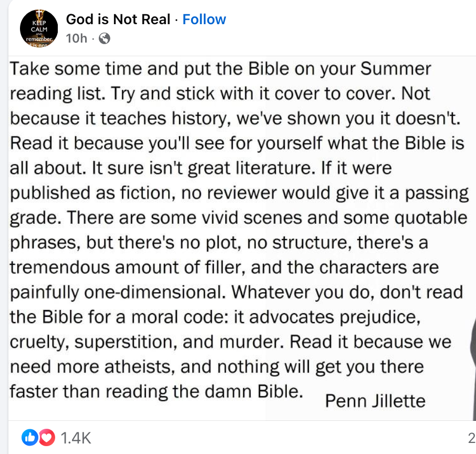This screenshot has width=476, height=454.
Task: Open the Keep Calm page profile picture
Action: pos(40,28)
